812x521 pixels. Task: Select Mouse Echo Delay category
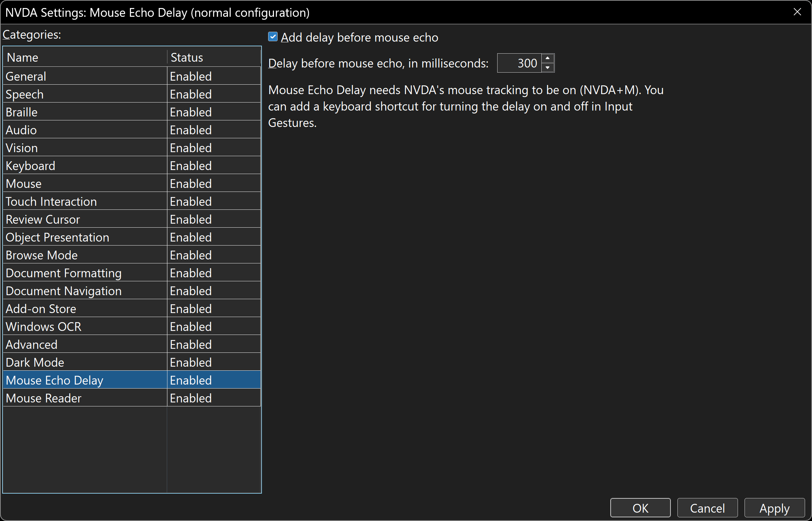tap(132, 380)
